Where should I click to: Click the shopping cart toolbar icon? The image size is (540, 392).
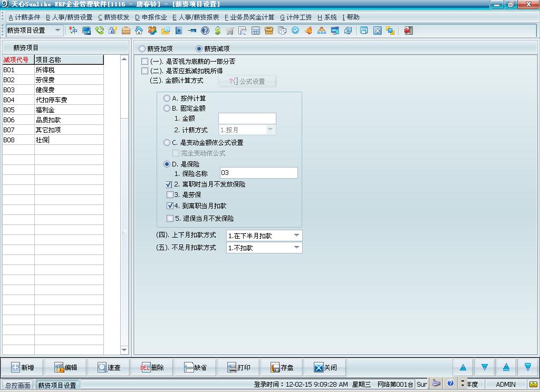[230, 31]
